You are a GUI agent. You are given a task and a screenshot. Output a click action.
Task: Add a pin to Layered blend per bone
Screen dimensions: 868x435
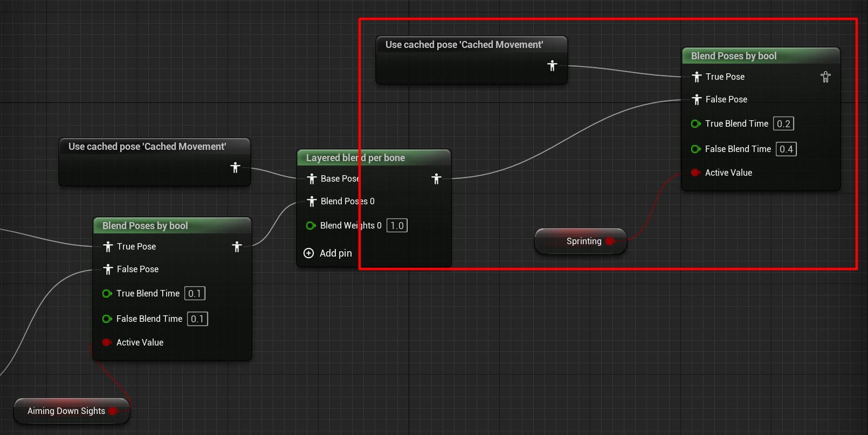328,253
